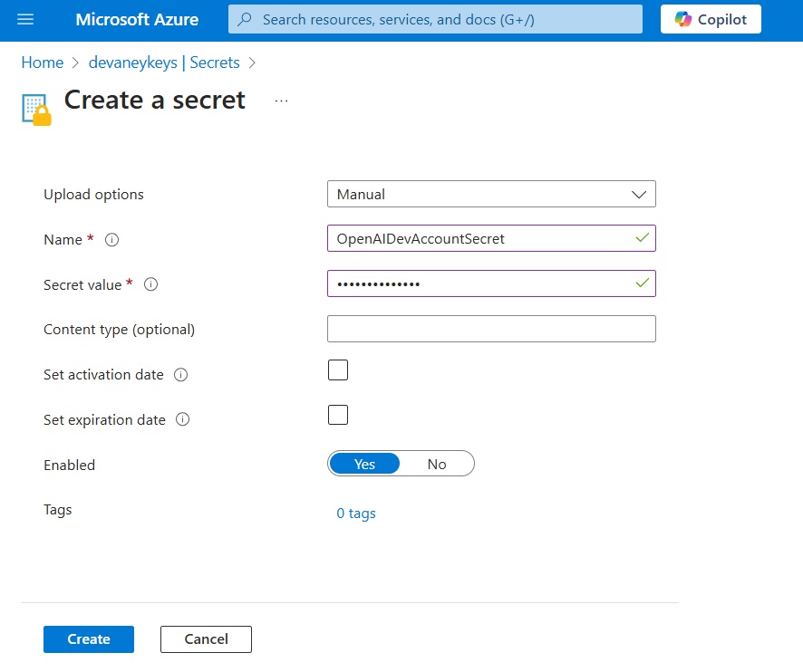This screenshot has height=672, width=803.
Task: Set Enabled toggle to No
Action: click(x=437, y=464)
